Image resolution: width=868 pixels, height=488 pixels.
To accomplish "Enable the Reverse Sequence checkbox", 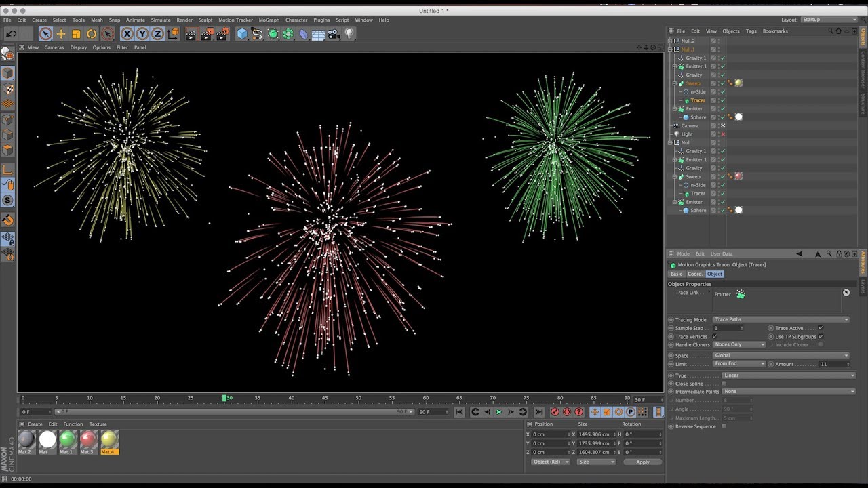I will pos(724,426).
